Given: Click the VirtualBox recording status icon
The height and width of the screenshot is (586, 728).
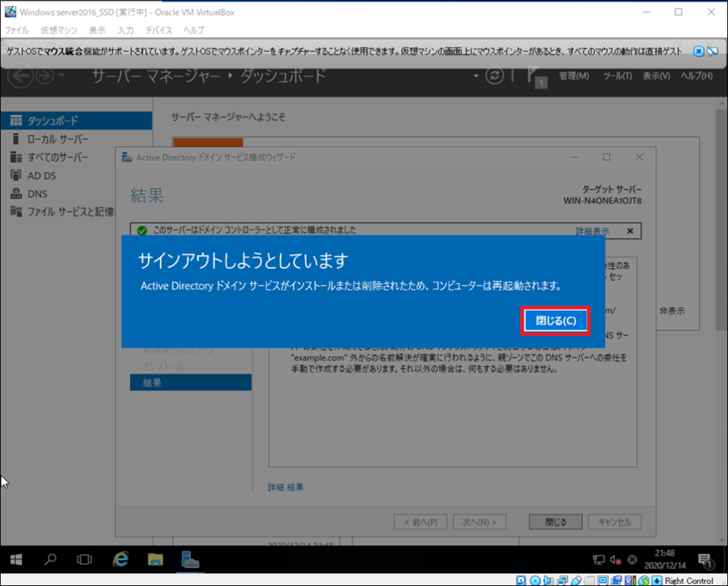Looking at the screenshot, I should click(616, 580).
